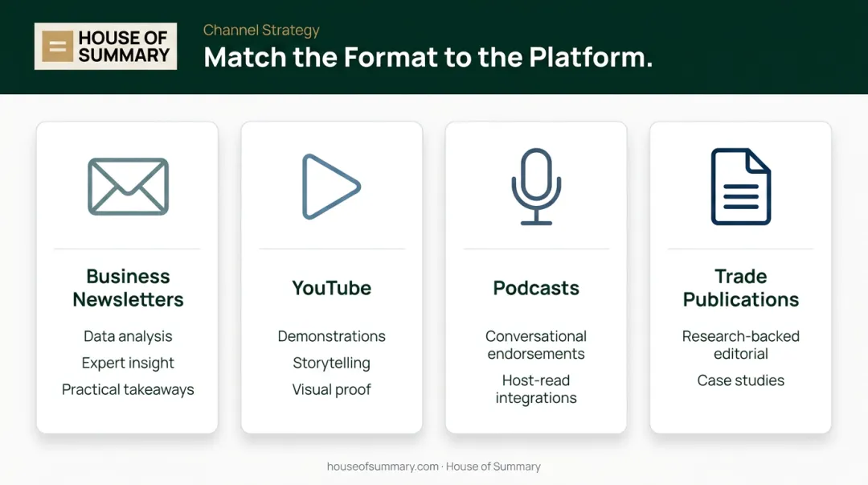Select the 'Channel Strategy' subtitle text
868x485 pixels.
click(x=261, y=30)
